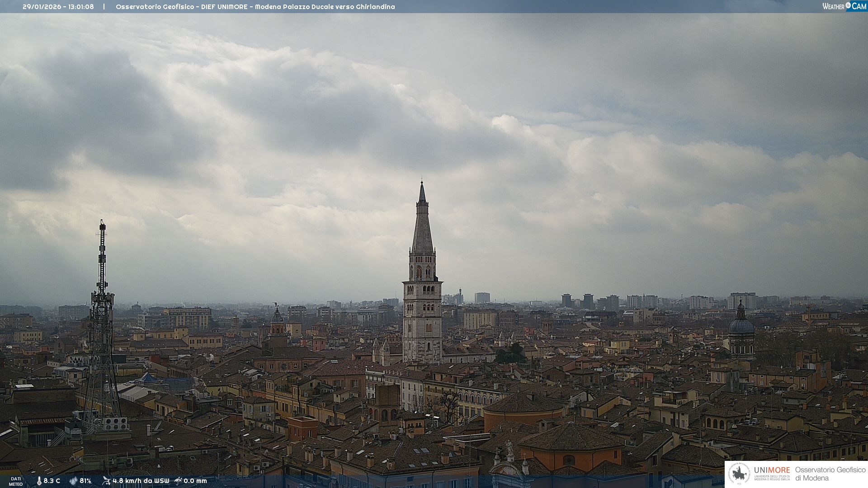Click the 0.0 mm rainfall value
This screenshot has width=868, height=488.
pos(195,481)
